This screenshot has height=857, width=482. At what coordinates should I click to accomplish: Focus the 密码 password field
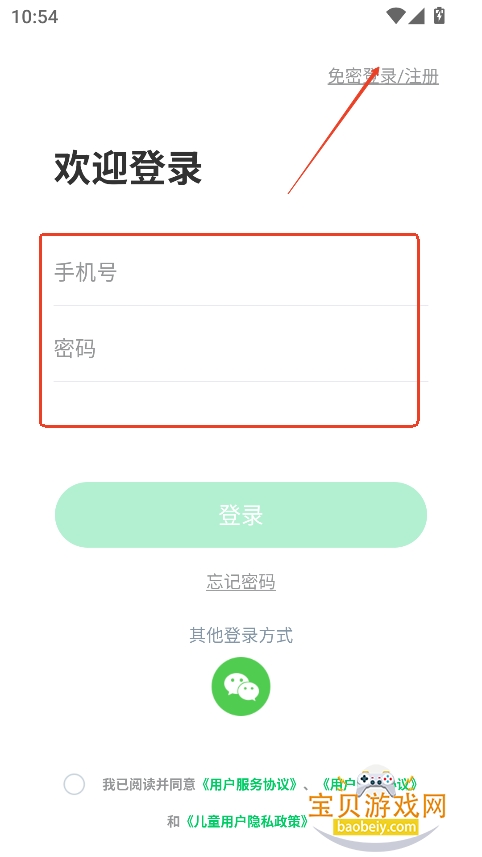[x=240, y=348]
